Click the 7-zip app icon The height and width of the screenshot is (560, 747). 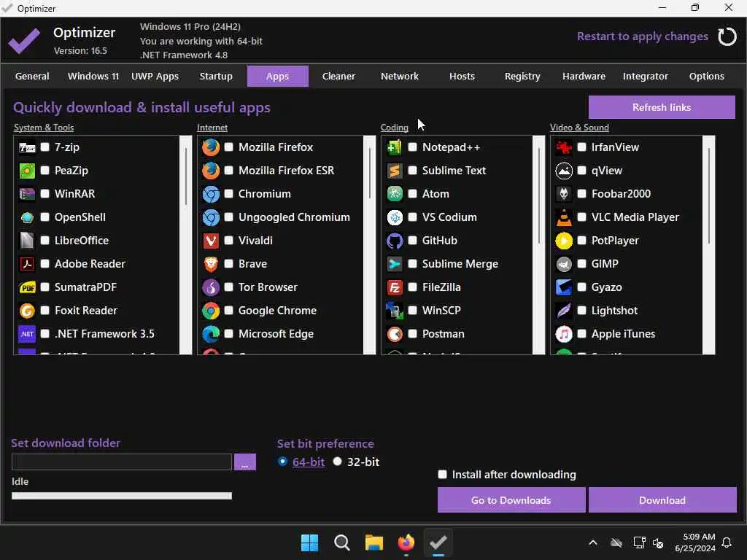coord(27,147)
